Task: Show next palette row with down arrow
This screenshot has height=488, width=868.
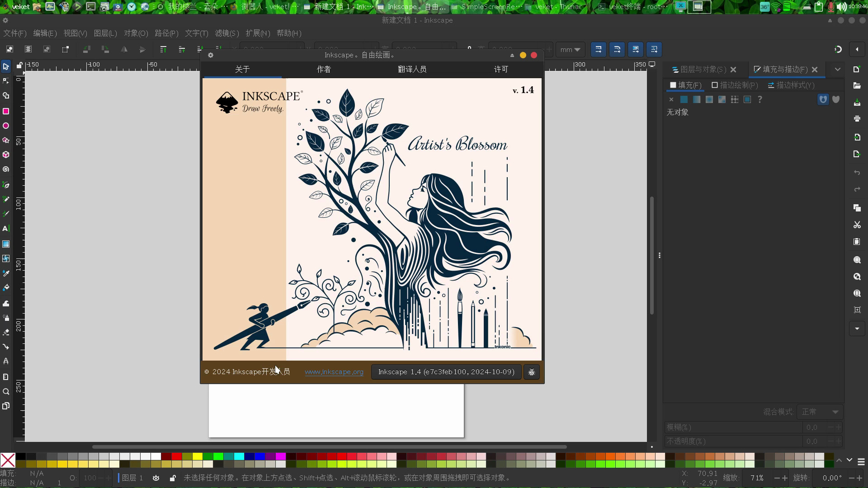Action: pyautogui.click(x=849, y=460)
